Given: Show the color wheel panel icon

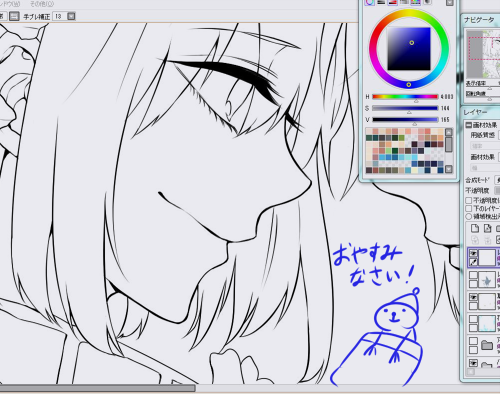Looking at the screenshot, I should [370, 2].
